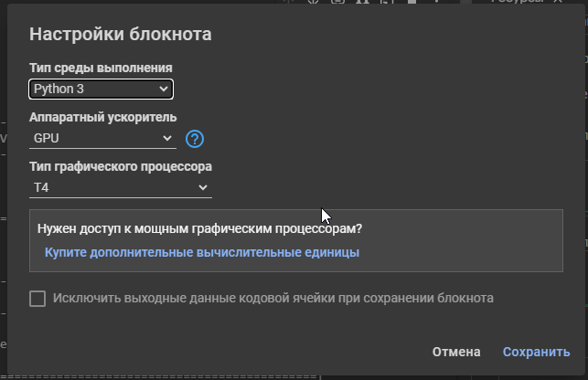The height and width of the screenshot is (380, 588).
Task: Open the T4 graphics processor type dropdown
Action: [x=119, y=187]
